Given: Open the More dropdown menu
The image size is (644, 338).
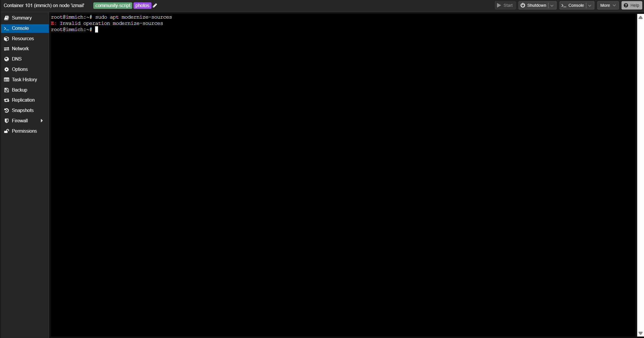Looking at the screenshot, I should (x=608, y=6).
